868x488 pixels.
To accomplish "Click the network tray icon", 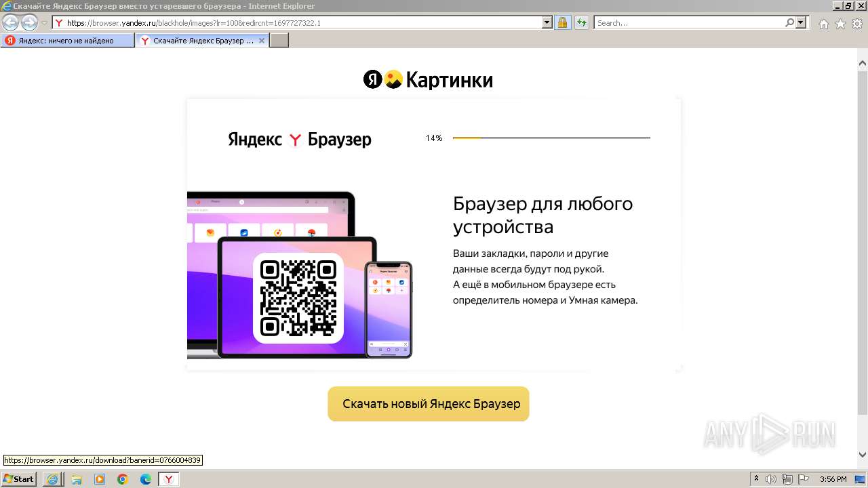I will 787,479.
